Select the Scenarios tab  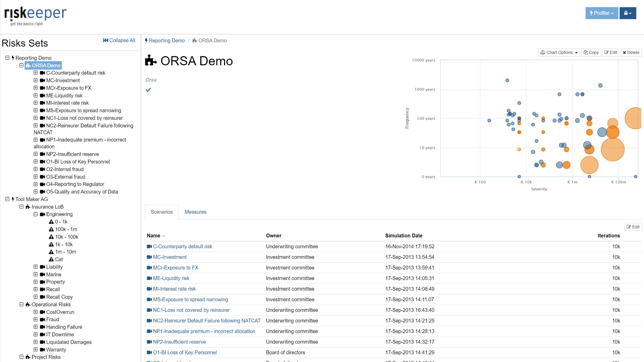tap(162, 212)
